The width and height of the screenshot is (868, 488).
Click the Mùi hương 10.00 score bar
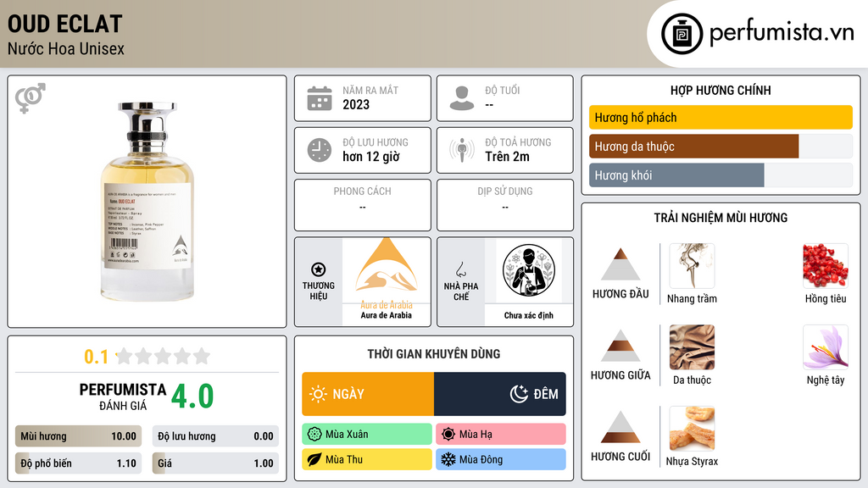coord(78,436)
